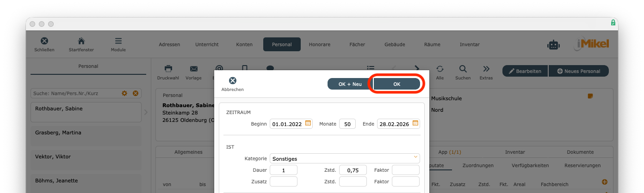Open the Startfenster home icon
Screen dimensions: 644x193
81,41
